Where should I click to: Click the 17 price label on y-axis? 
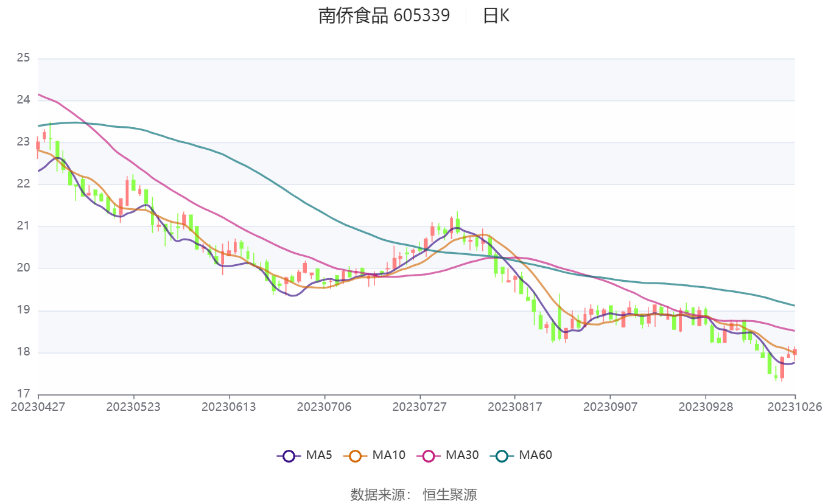(23, 394)
